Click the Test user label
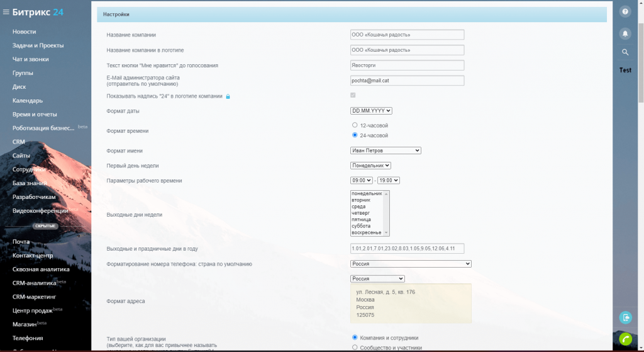Image resolution: width=644 pixels, height=352 pixels. 625,71
